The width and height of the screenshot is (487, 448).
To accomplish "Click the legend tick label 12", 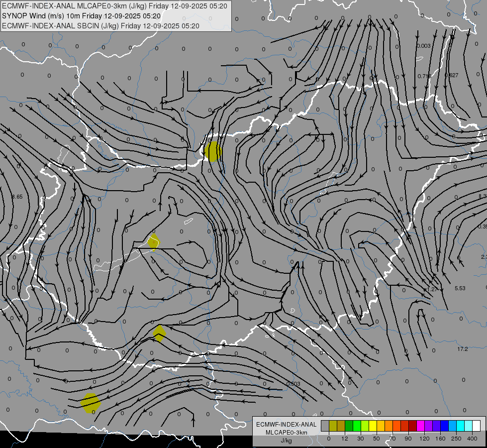I will point(344,439).
